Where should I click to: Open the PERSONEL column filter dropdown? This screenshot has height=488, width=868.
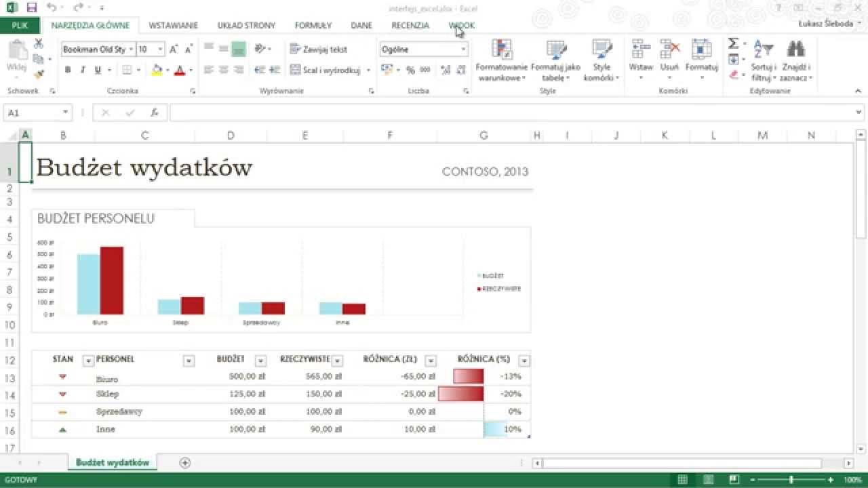click(189, 361)
